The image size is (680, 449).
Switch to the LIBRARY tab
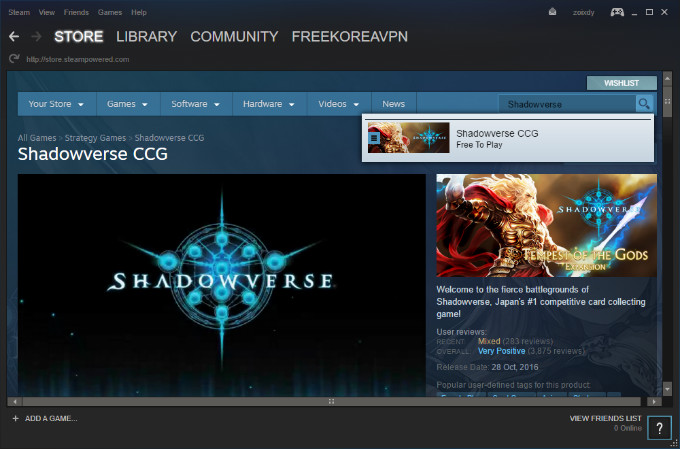(x=147, y=36)
